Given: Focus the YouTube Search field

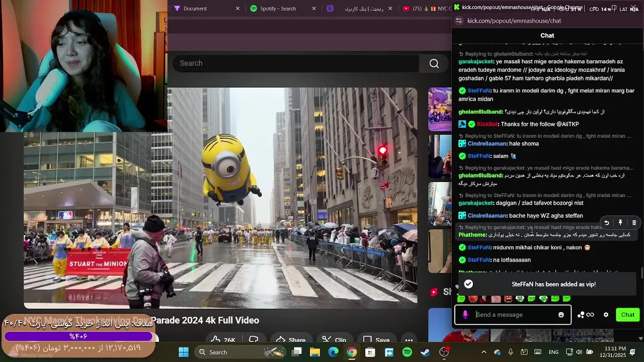Looking at the screenshot, I should (x=296, y=63).
